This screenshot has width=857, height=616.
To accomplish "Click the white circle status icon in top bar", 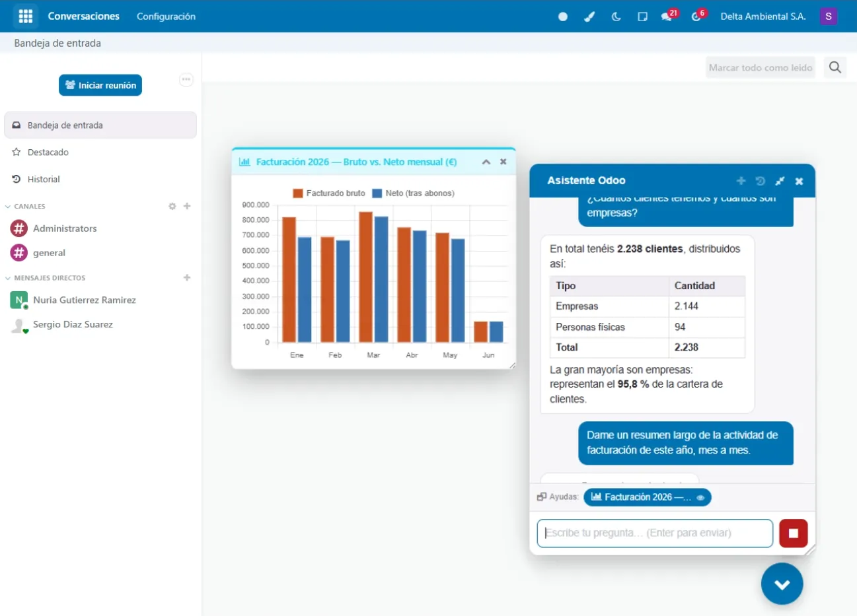I will click(563, 17).
